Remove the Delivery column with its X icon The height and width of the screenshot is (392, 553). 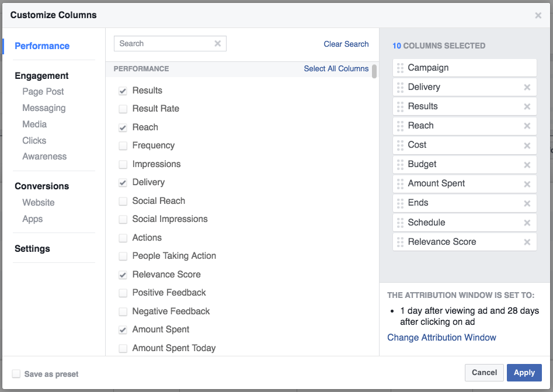(527, 87)
